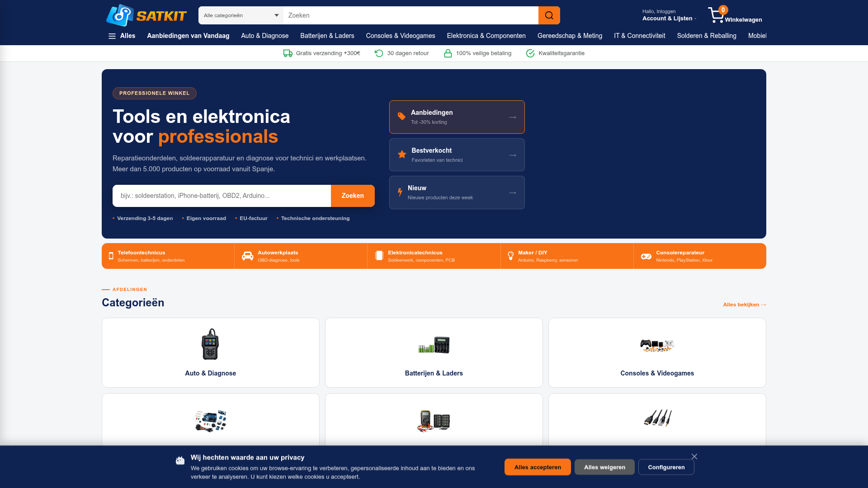Open Solderen & Reballing nav item
This screenshot has height=488, width=868.
[707, 36]
